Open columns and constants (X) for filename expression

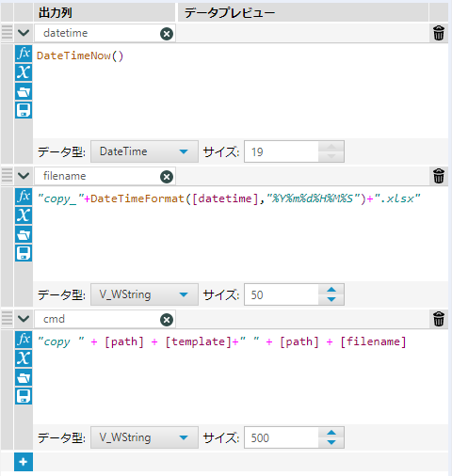[24, 215]
